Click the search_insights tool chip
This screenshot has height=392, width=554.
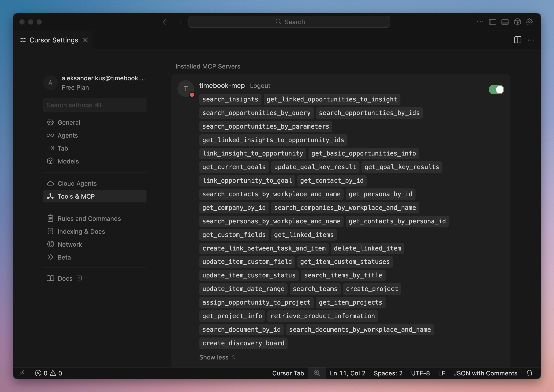pyautogui.click(x=230, y=99)
